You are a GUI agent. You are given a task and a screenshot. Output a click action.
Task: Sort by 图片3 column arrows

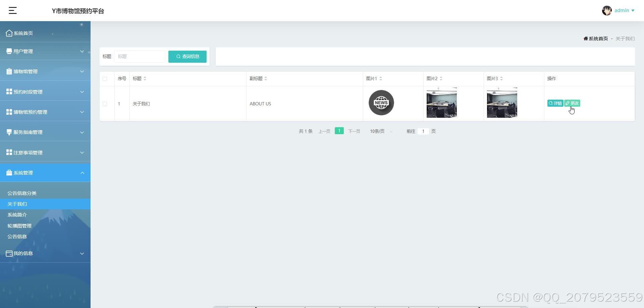(501, 79)
